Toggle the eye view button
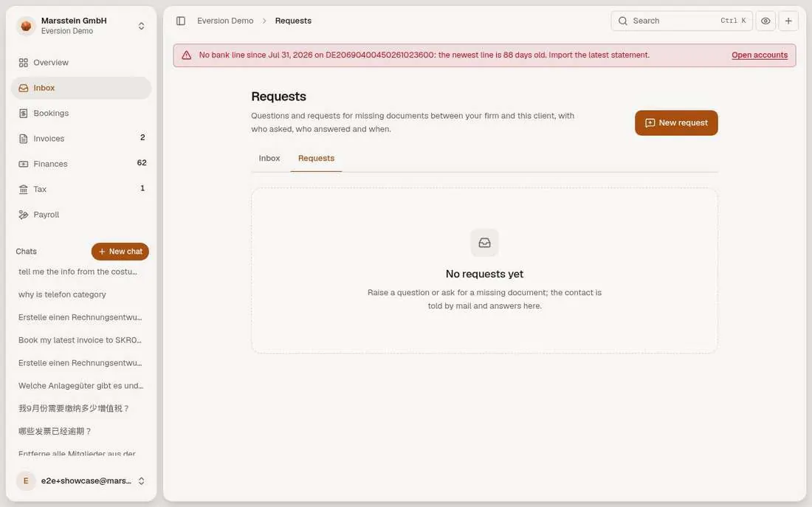812x507 pixels. (765, 21)
